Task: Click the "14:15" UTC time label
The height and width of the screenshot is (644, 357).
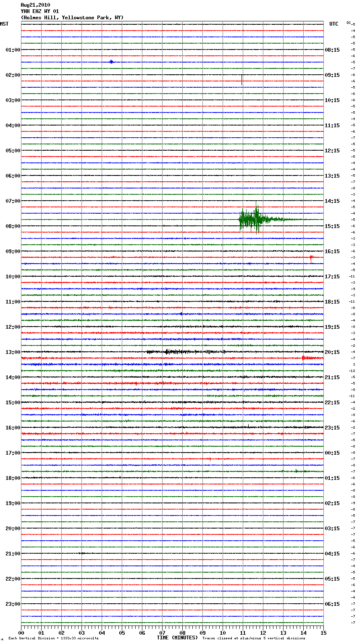Action: [x=332, y=201]
